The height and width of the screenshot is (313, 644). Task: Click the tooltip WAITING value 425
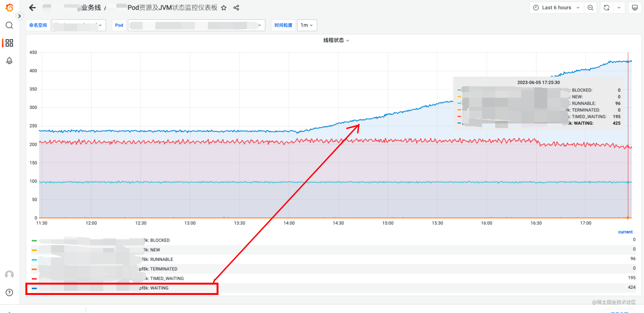616,123
